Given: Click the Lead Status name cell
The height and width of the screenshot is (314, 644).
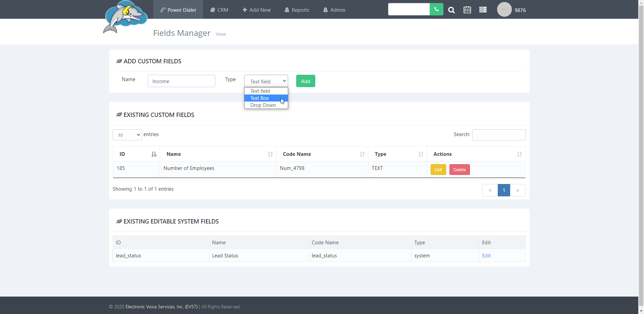Looking at the screenshot, I should 259,256.
